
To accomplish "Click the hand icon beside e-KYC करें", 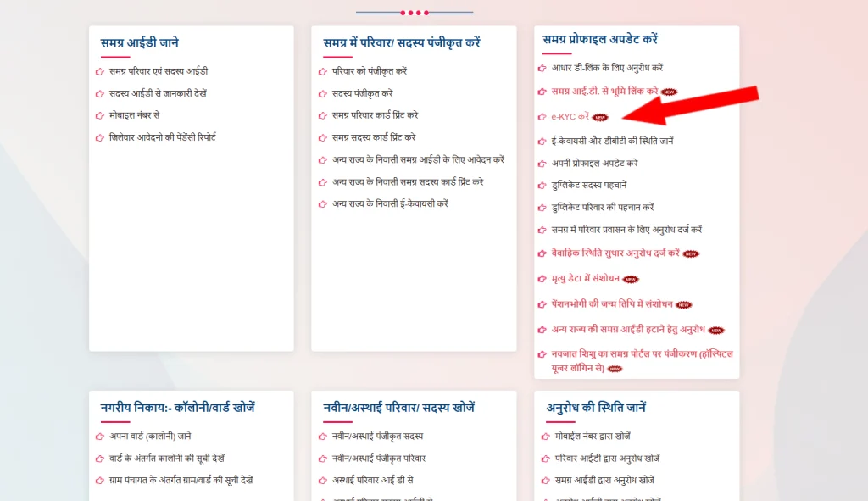I will pos(543,117).
